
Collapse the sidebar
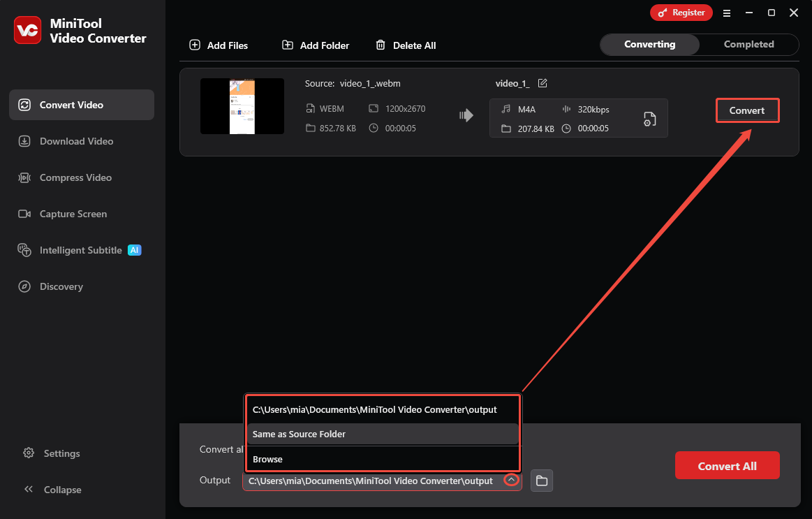click(52, 490)
